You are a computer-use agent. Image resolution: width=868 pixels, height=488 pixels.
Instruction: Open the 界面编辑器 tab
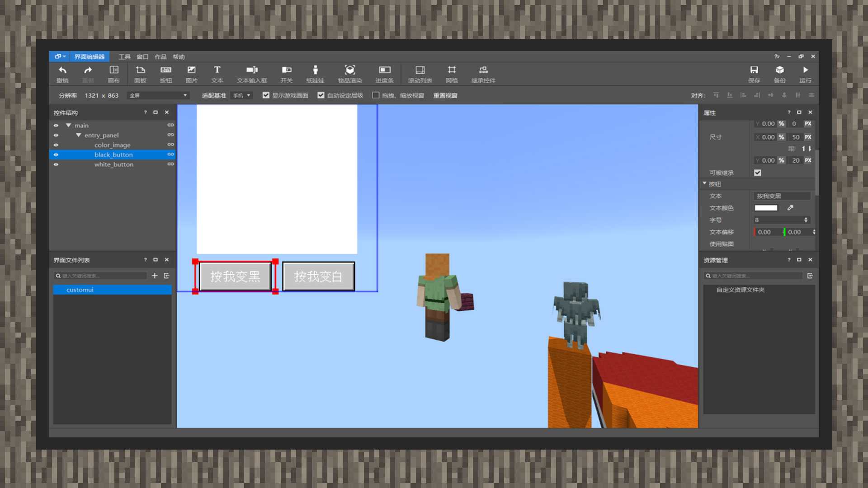[90, 56]
